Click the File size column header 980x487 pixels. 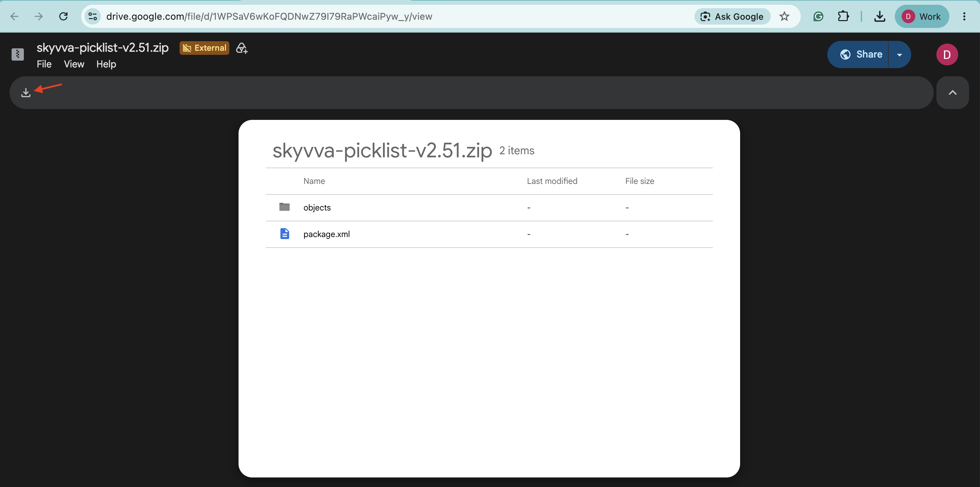pos(640,181)
